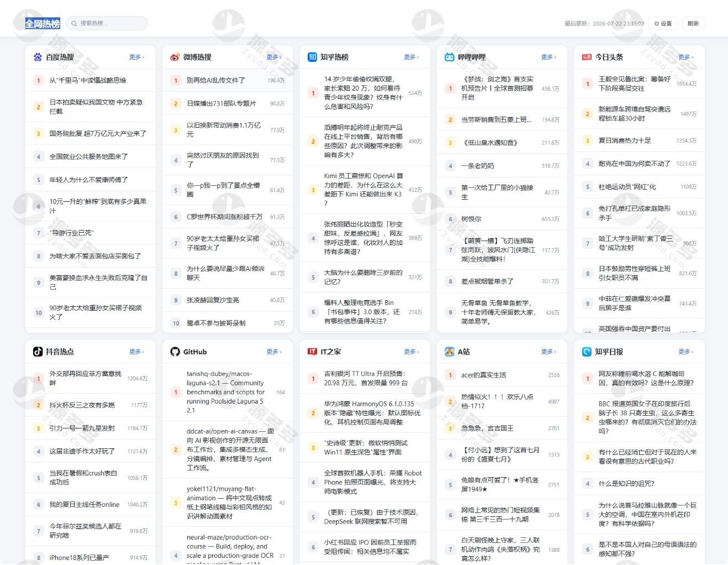Click the 知乎日报 logo icon
Image resolution: width=728 pixels, height=565 pixels.
pyautogui.click(x=587, y=352)
